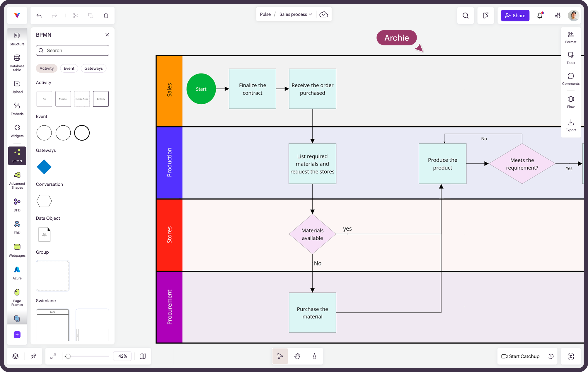
Task: Open the layers icon at bottom left
Action: (x=16, y=356)
